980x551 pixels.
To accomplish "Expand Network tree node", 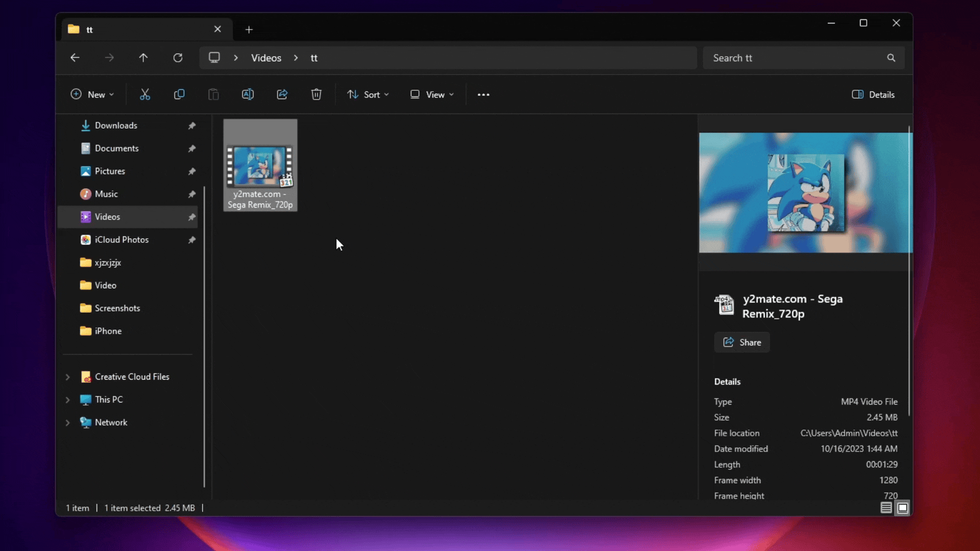I will click(68, 422).
